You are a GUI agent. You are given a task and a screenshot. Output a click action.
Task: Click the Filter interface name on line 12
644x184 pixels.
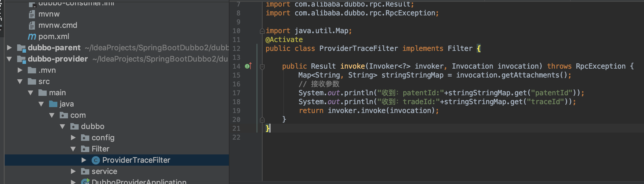(460, 49)
